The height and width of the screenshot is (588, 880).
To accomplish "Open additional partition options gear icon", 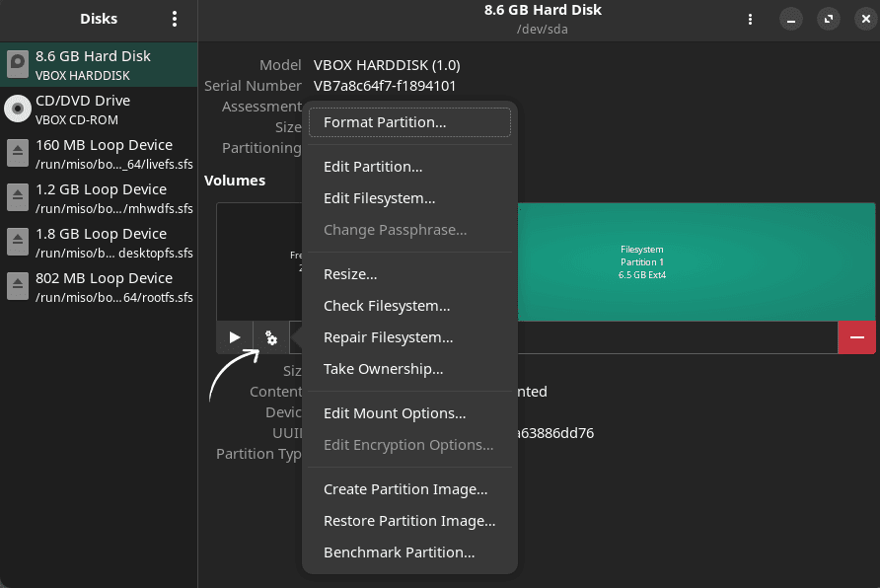I will pos(270,336).
